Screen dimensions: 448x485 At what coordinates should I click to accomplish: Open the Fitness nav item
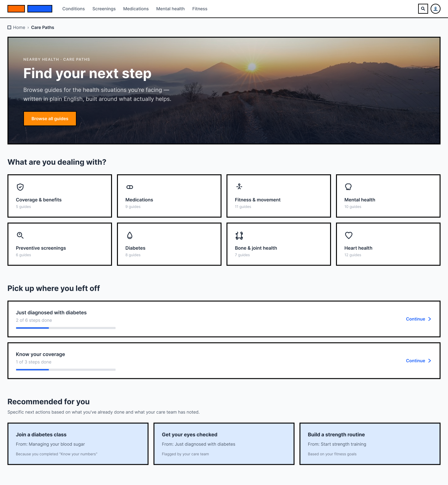click(200, 9)
